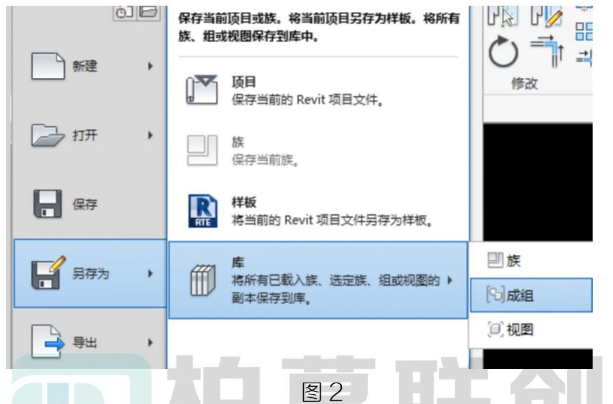Choose 族 in the library submenu
This screenshot has height=404, width=613.
pos(531,260)
